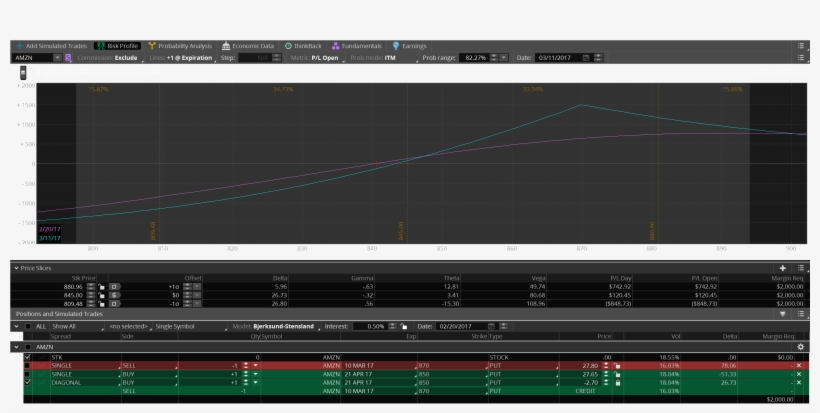
Task: Click the 809.48 price slice line on chart
Action: [x=160, y=163]
